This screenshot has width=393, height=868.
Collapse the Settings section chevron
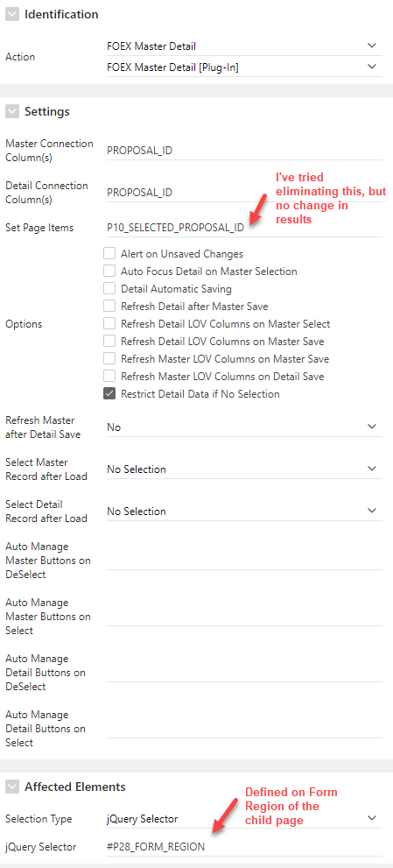pyautogui.click(x=11, y=112)
